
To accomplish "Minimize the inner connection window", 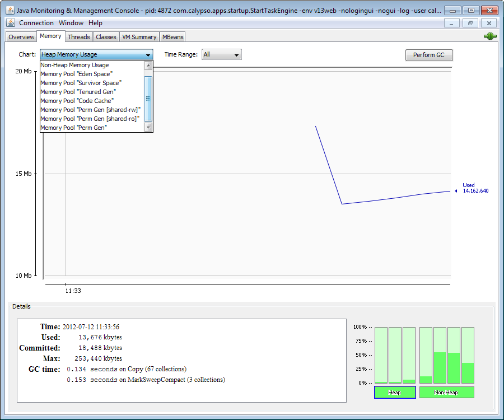I will point(451,23).
